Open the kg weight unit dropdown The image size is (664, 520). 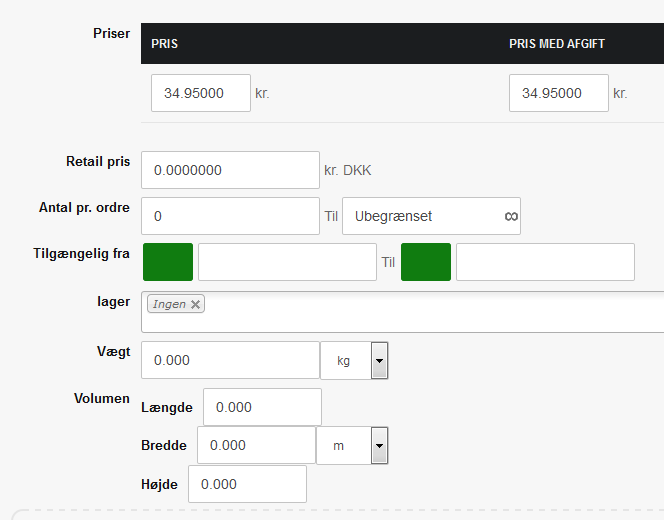point(354,361)
